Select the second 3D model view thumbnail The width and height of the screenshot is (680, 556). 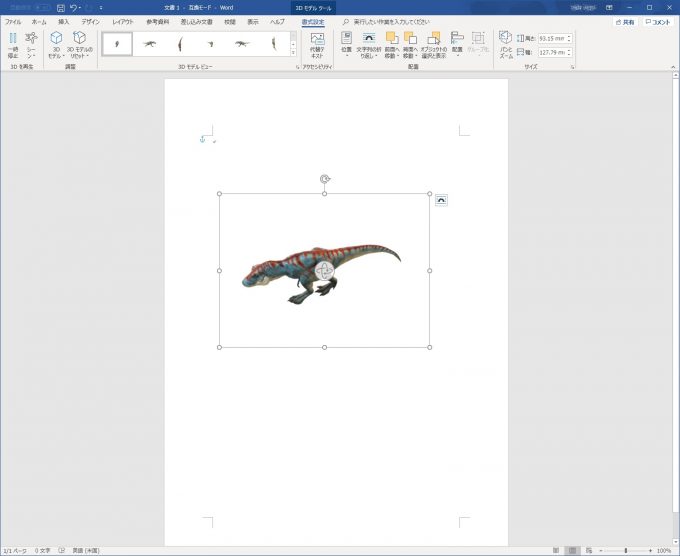[149, 44]
